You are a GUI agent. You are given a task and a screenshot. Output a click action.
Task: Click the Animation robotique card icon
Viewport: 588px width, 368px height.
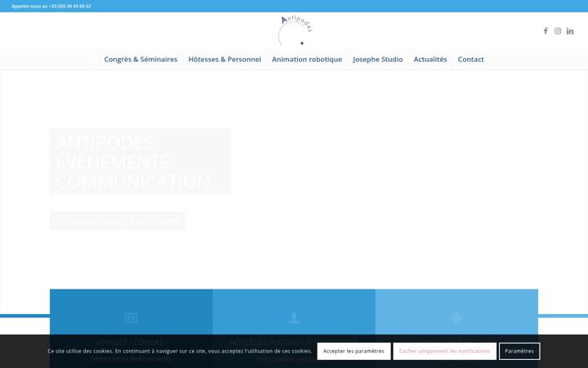pos(457,318)
